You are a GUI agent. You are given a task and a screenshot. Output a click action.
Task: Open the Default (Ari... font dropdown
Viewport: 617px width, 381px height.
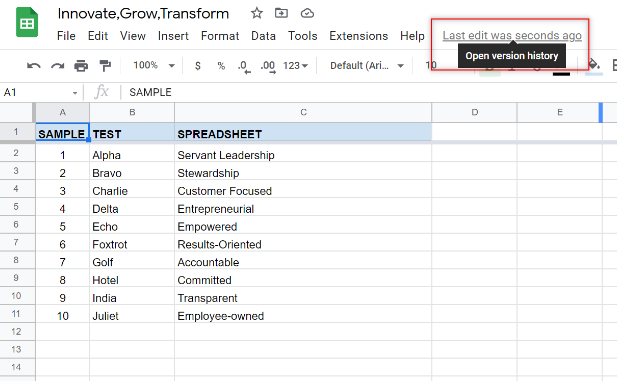367,66
